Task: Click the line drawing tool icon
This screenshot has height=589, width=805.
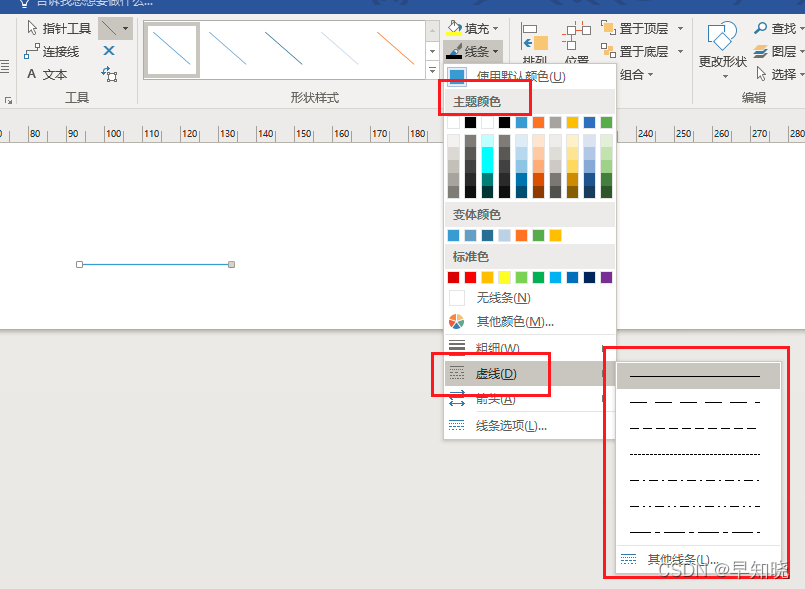Action: [108, 28]
